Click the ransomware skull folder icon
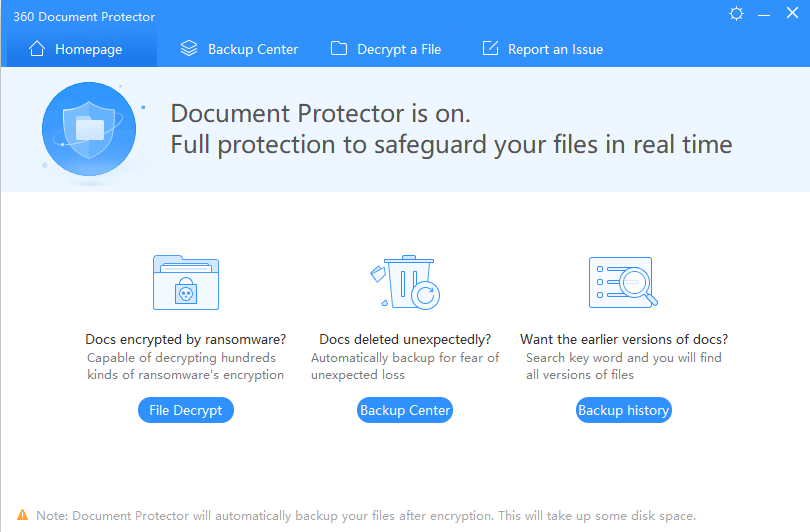Viewport: 810px width, 532px height. [186, 283]
